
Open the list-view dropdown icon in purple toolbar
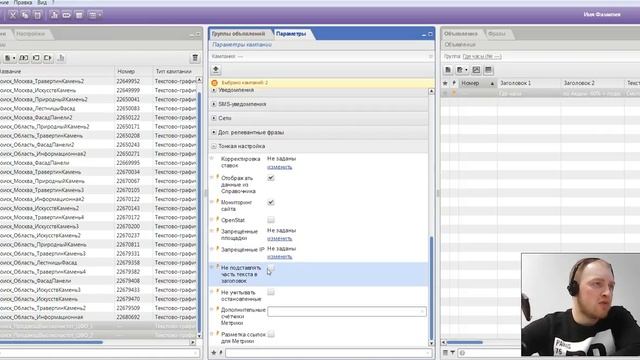point(95,15)
